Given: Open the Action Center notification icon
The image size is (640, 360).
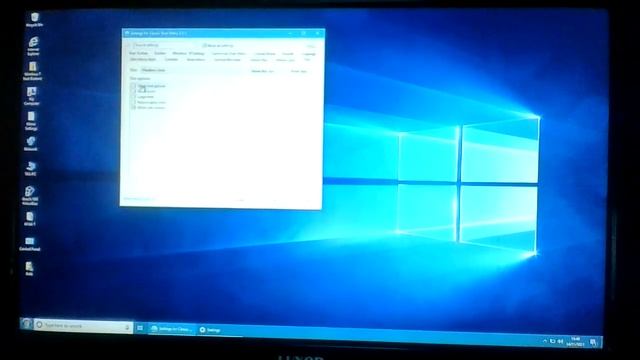Looking at the screenshot, I should point(593,342).
